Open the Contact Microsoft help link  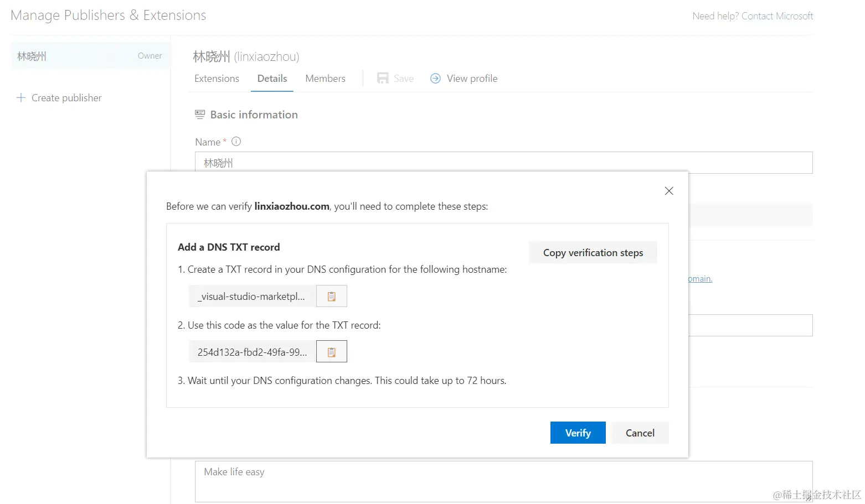point(777,16)
